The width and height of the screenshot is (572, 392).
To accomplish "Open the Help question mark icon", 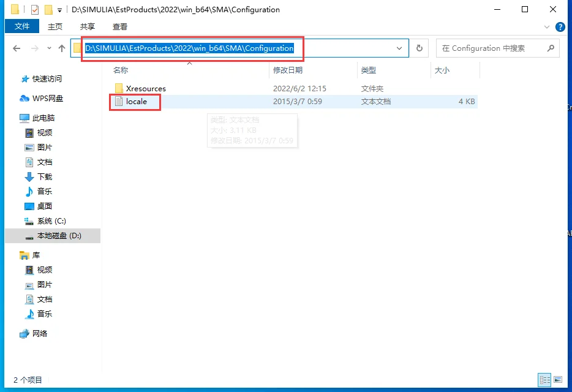I will 560,27.
